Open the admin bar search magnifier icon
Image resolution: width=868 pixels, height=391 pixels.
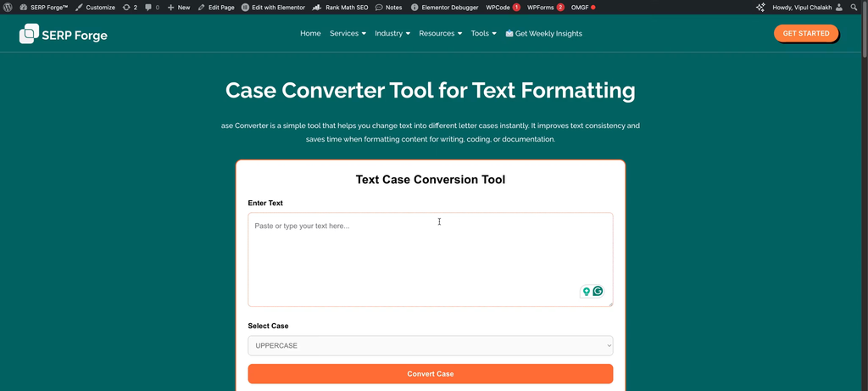tap(854, 7)
